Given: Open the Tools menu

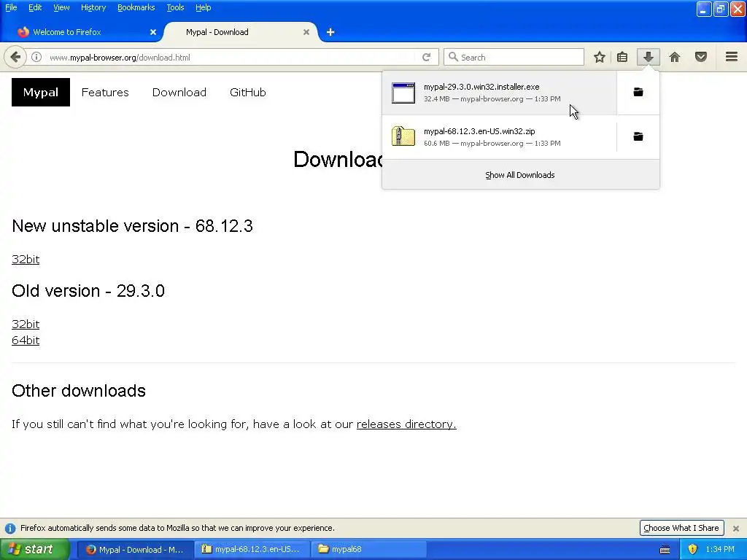Looking at the screenshot, I should 175,7.
